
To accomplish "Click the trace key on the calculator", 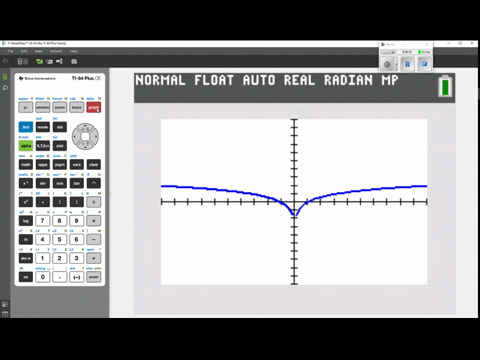I will pos(77,107).
